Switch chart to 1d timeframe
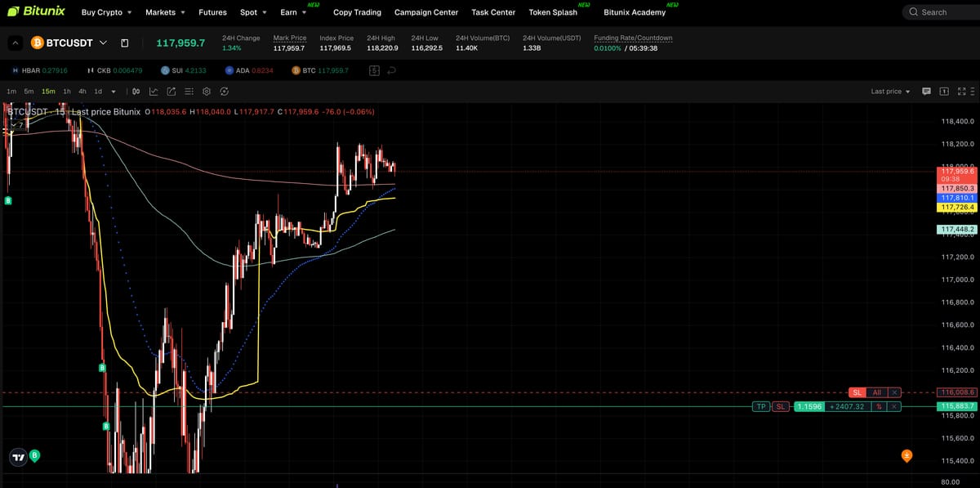Viewport: 980px width, 488px height. (98, 92)
